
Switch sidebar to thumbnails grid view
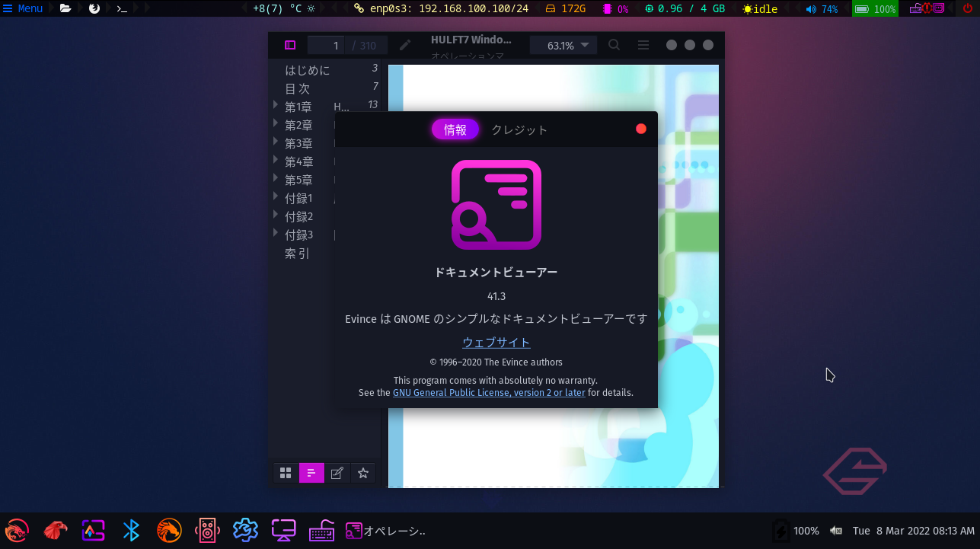[x=286, y=473]
